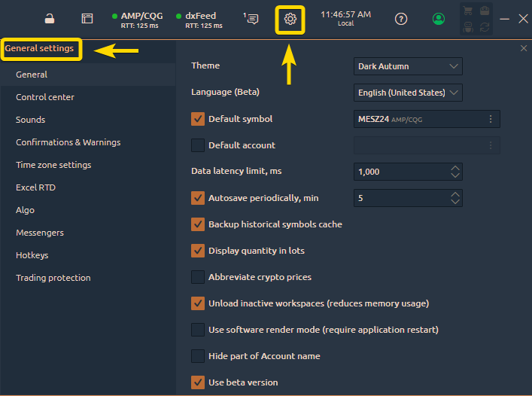Click the unlock padlock icon
This screenshot has height=396, width=532.
pyautogui.click(x=50, y=19)
